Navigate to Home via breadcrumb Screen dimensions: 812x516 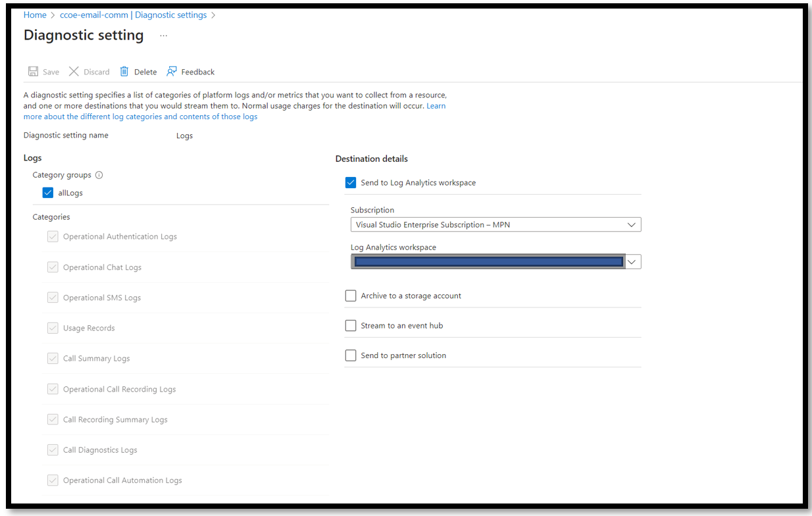35,14
